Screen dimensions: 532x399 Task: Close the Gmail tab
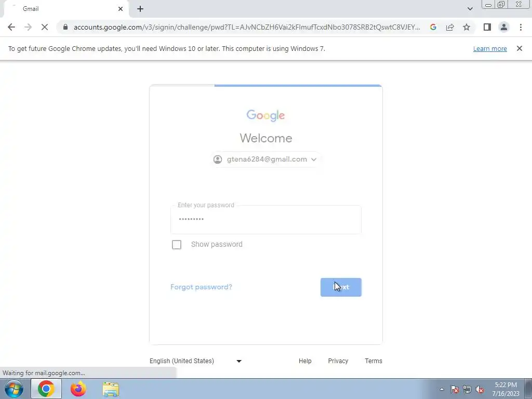(121, 9)
